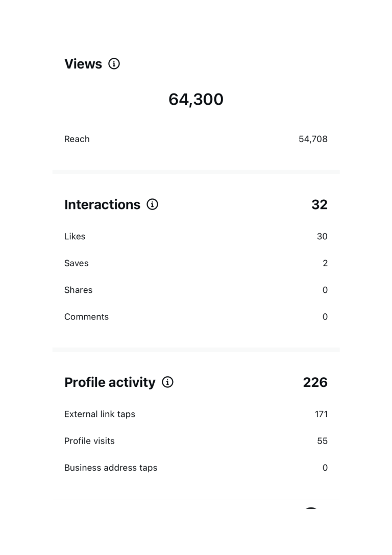This screenshot has width=392, height=555.
Task: Select the Profile activity heading
Action: click(x=110, y=382)
